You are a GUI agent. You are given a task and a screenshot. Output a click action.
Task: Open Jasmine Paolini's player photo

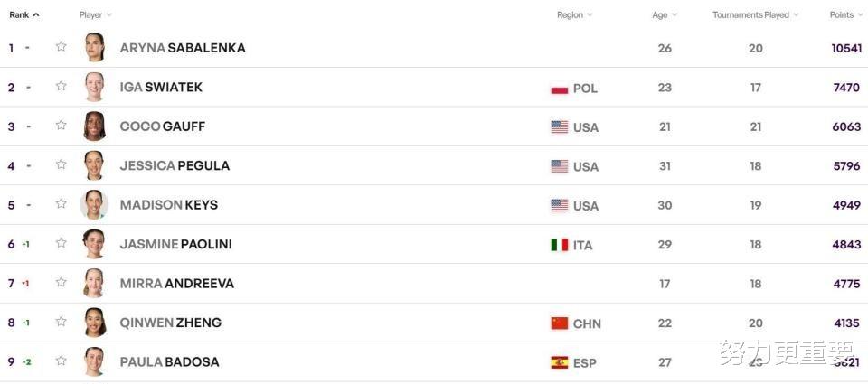(x=94, y=244)
